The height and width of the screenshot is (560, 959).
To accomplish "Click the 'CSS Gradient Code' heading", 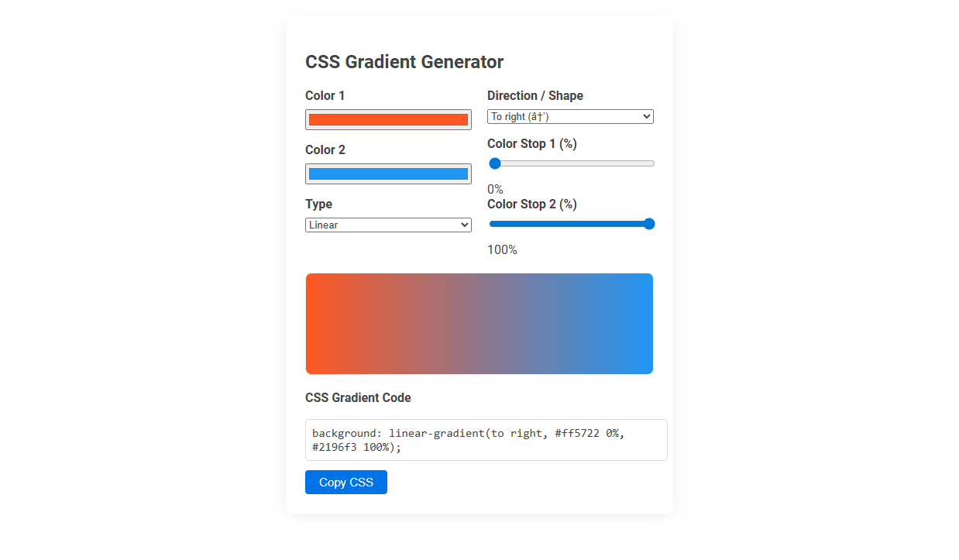I will [358, 397].
